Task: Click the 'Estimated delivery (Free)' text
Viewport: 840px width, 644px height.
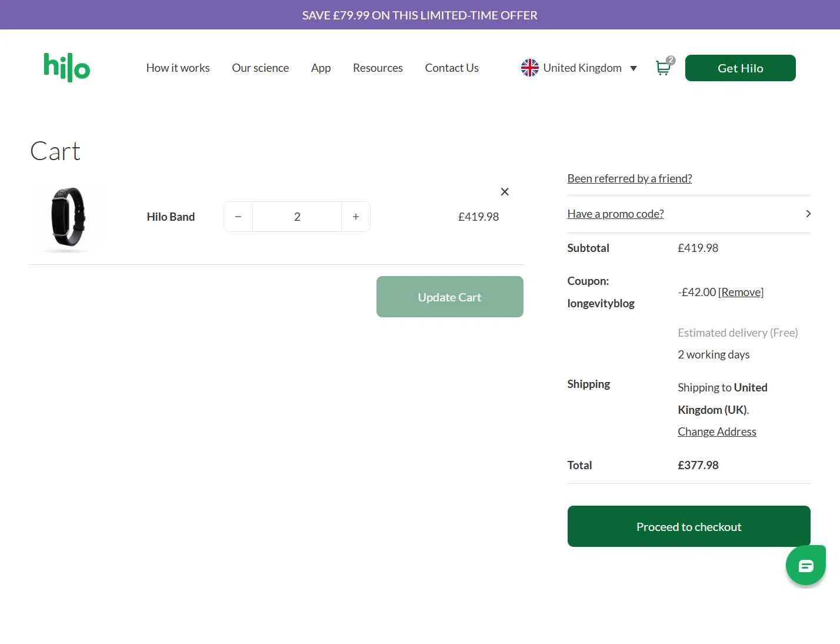Action: coord(738,333)
